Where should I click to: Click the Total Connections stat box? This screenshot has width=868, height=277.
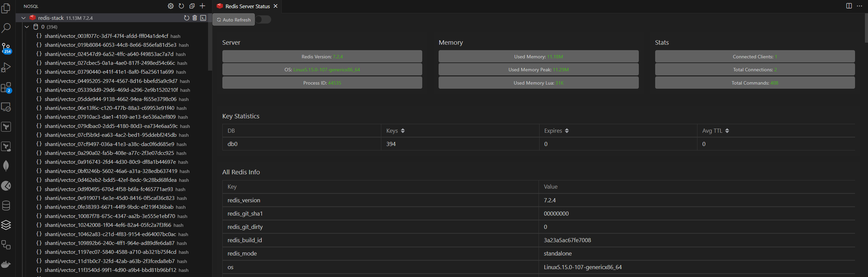click(755, 70)
